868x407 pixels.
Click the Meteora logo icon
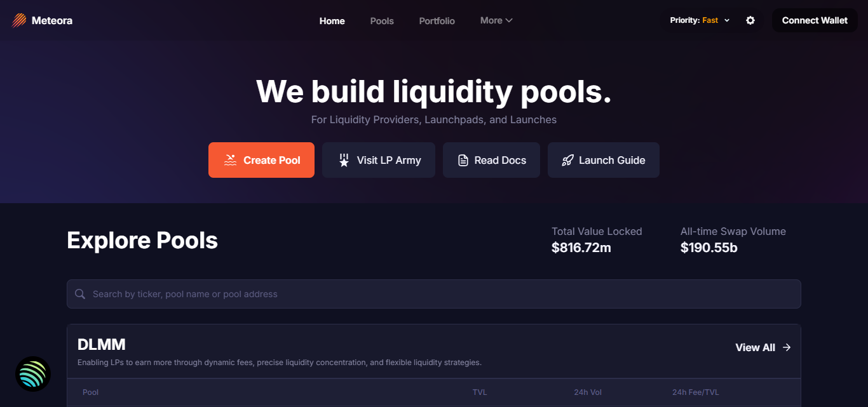19,20
